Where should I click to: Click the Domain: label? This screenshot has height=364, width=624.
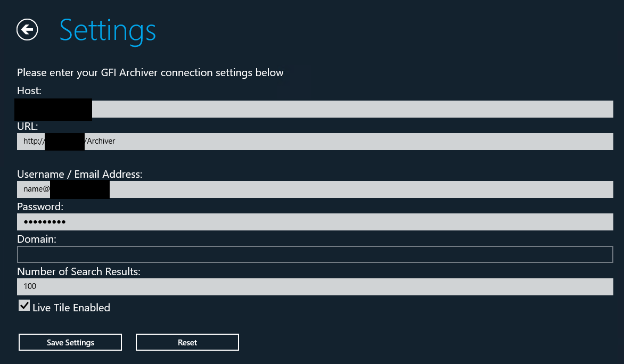[x=37, y=239]
